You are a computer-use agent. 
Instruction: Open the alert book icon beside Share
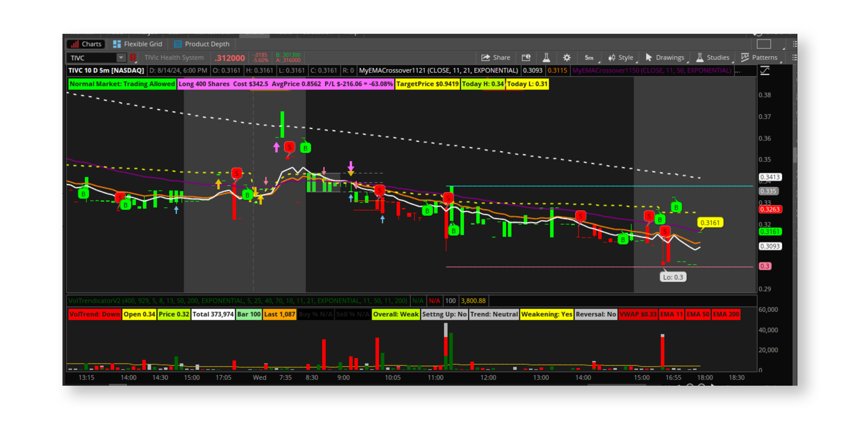[526, 58]
